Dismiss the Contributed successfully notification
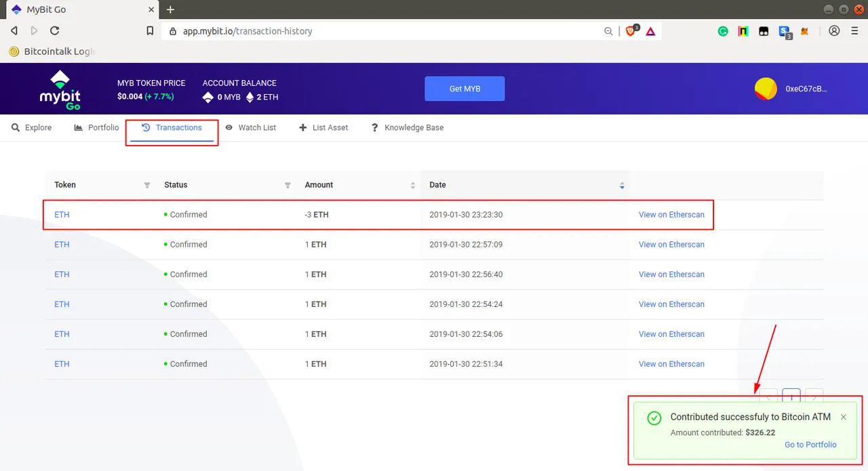868x471 pixels. (x=844, y=417)
